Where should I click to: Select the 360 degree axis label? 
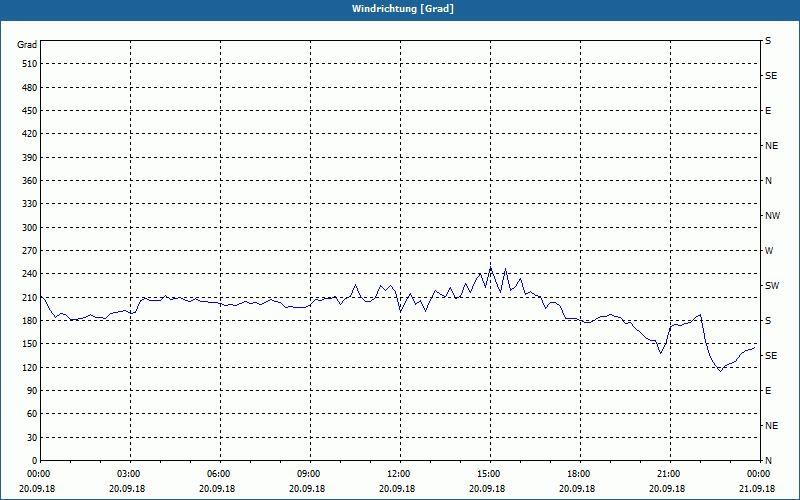30,181
